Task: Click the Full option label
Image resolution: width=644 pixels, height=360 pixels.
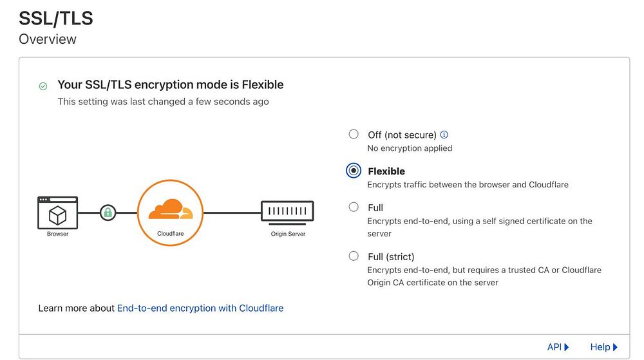Action: click(x=375, y=207)
